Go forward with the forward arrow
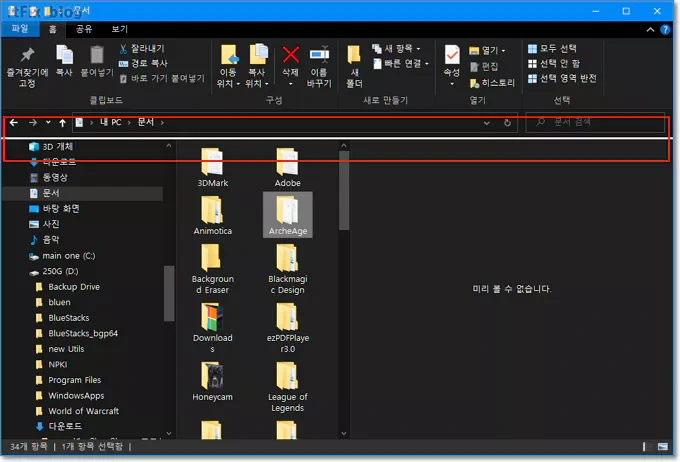680x462 pixels. [33, 123]
